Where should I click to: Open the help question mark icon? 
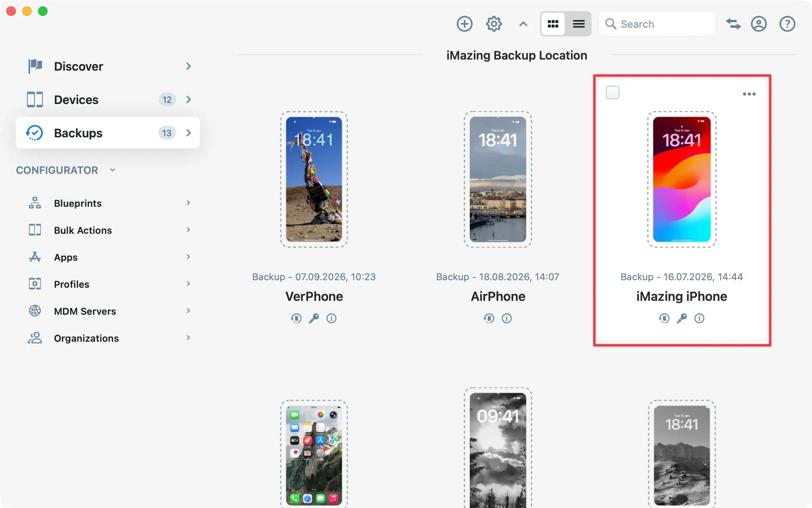tap(787, 24)
